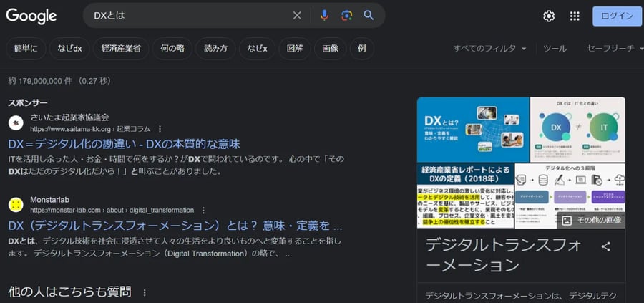The width and height of the screenshot is (644, 303).
Task: Open DX＝デジタル化の勘違い result link
Action: [124, 144]
